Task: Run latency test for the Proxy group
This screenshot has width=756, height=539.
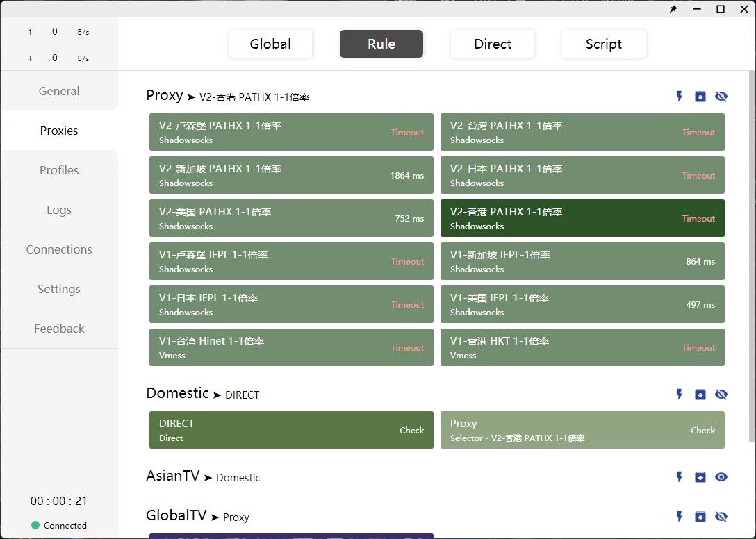Action: coord(679,97)
